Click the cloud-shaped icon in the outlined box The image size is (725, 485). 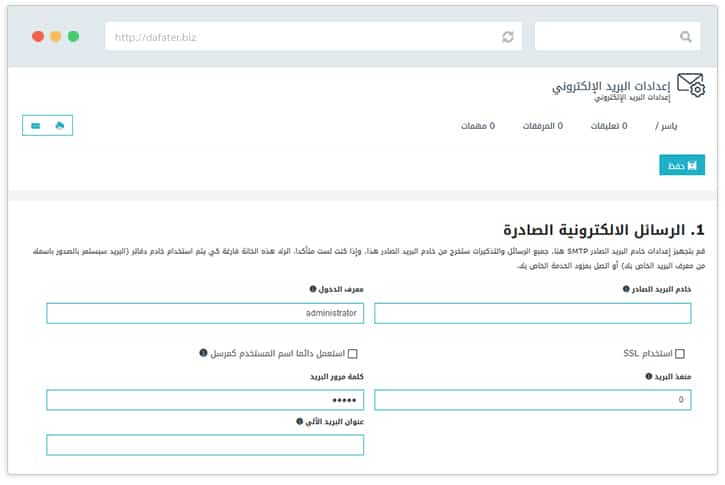(x=60, y=125)
